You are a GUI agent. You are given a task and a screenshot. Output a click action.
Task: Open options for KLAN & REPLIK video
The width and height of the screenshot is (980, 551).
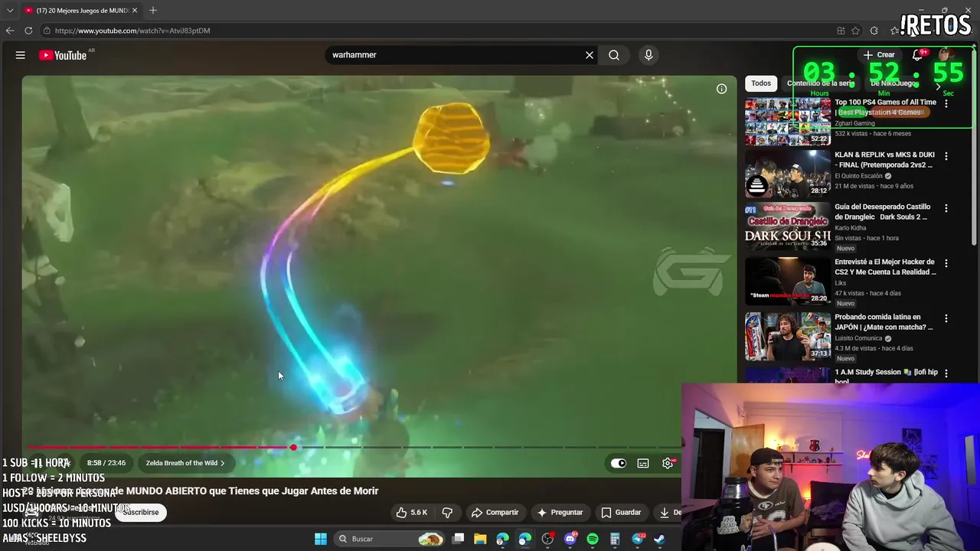pyautogui.click(x=946, y=156)
